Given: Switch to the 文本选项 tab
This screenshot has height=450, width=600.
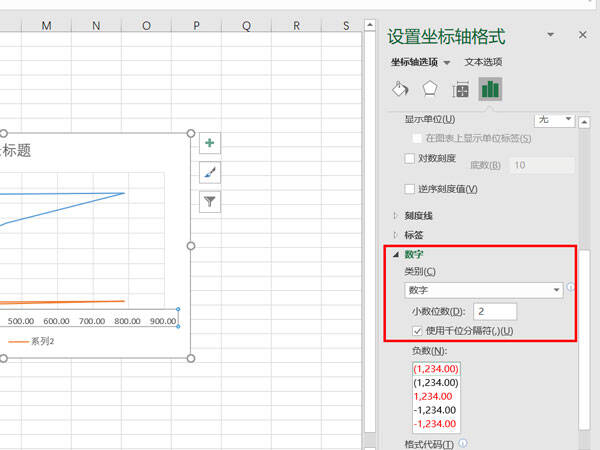Looking at the screenshot, I should pos(483,62).
